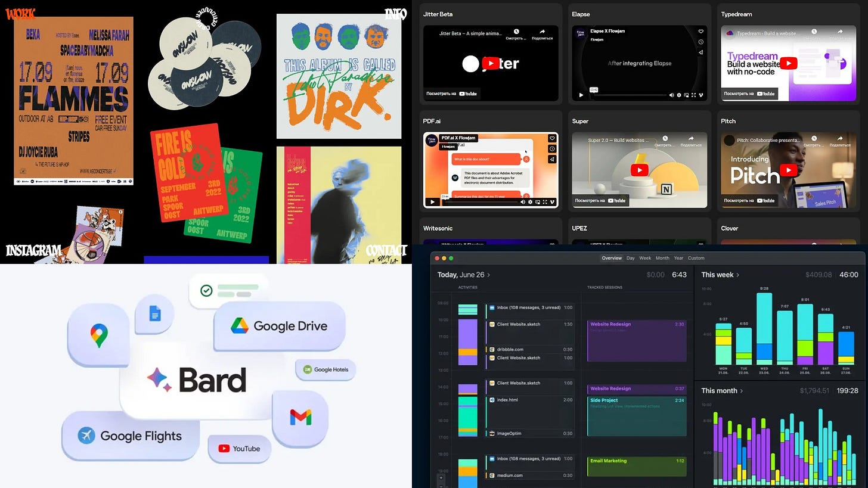Select the Custom tab

point(696,258)
